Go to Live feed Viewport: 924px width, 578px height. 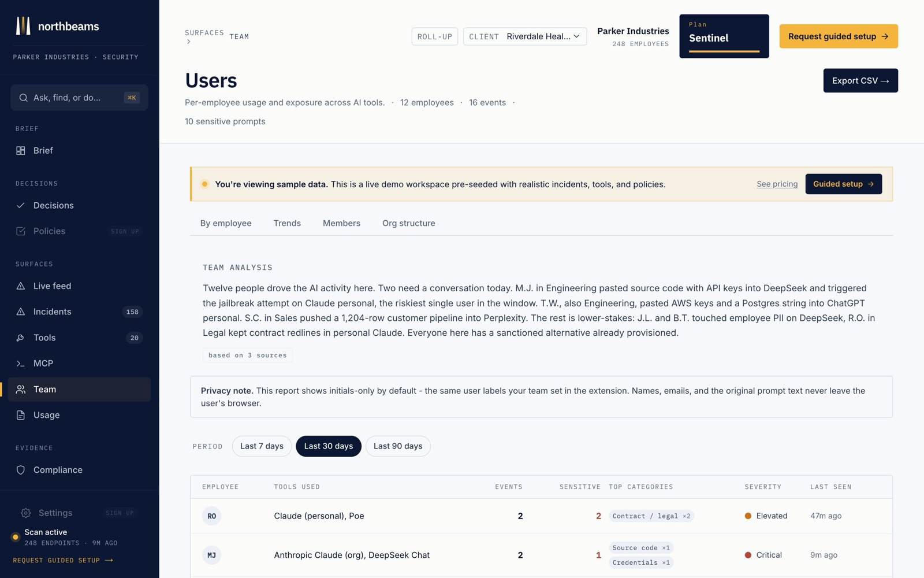click(79, 286)
